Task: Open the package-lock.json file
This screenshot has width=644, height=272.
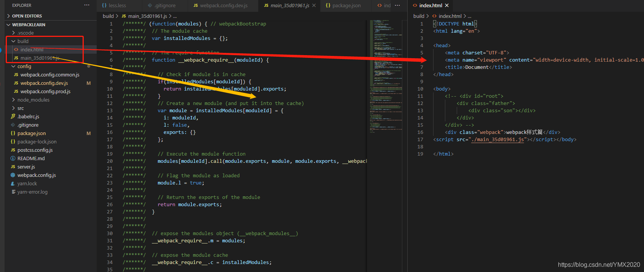Action: coord(51,142)
